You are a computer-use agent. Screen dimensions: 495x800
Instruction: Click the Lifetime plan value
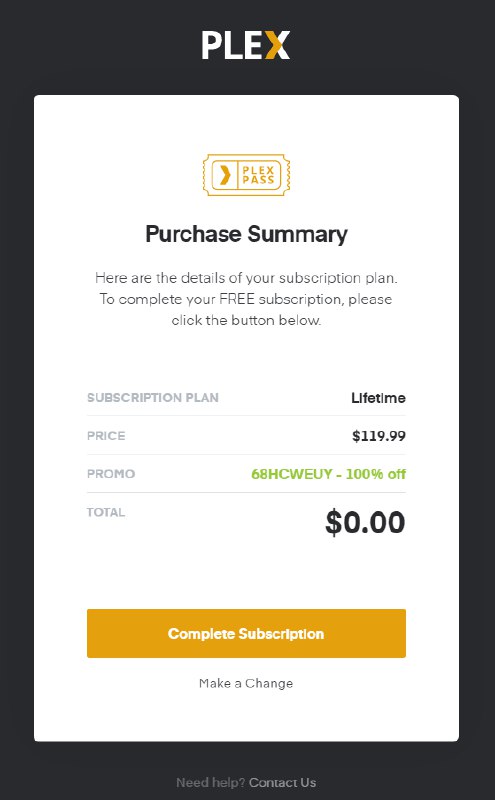(x=379, y=398)
